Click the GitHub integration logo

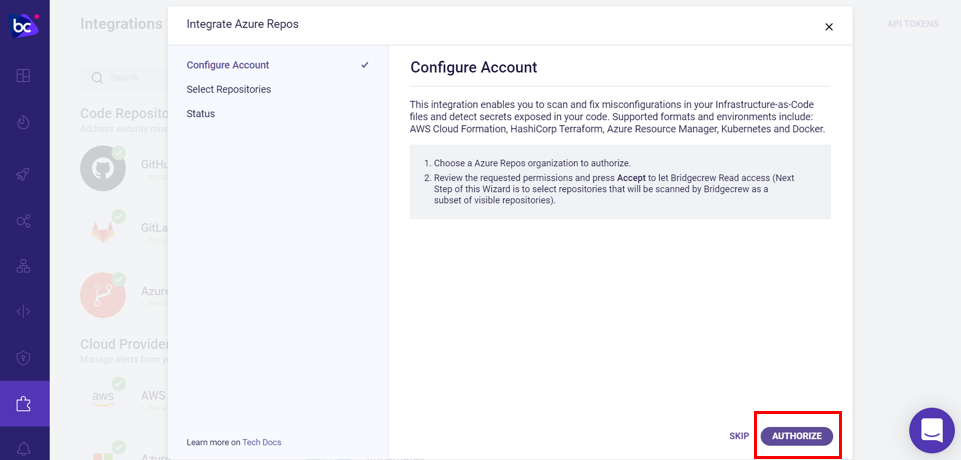click(103, 168)
